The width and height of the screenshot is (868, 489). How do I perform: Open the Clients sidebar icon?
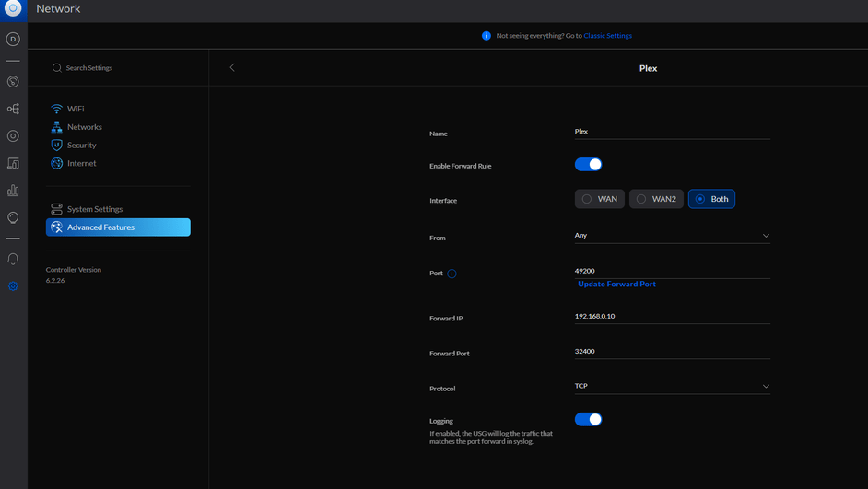pyautogui.click(x=13, y=163)
